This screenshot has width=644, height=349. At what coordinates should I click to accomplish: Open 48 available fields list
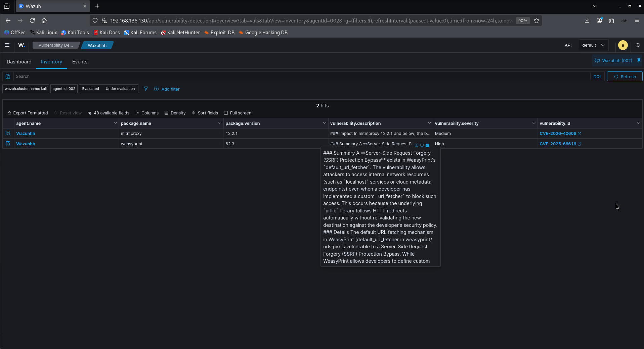109,113
